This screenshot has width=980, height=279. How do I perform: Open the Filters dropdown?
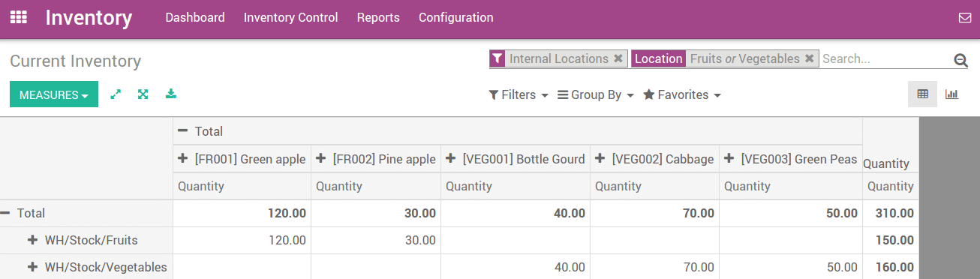(519, 95)
